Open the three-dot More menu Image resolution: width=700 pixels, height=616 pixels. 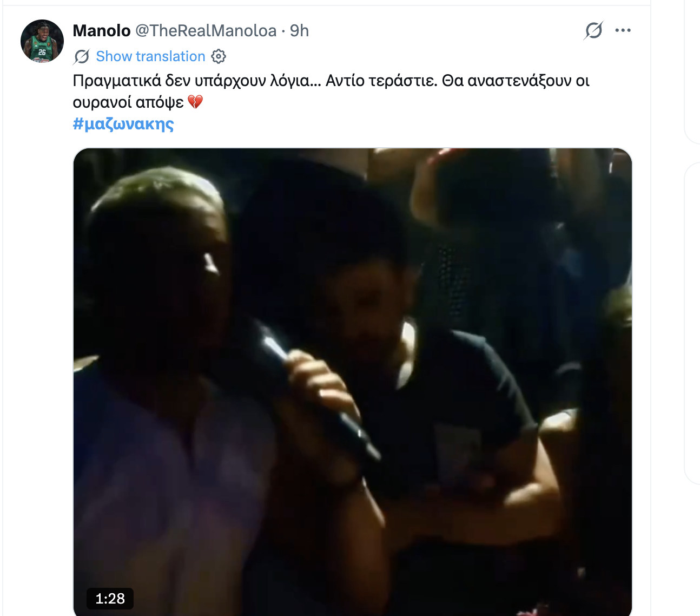pos(623,30)
